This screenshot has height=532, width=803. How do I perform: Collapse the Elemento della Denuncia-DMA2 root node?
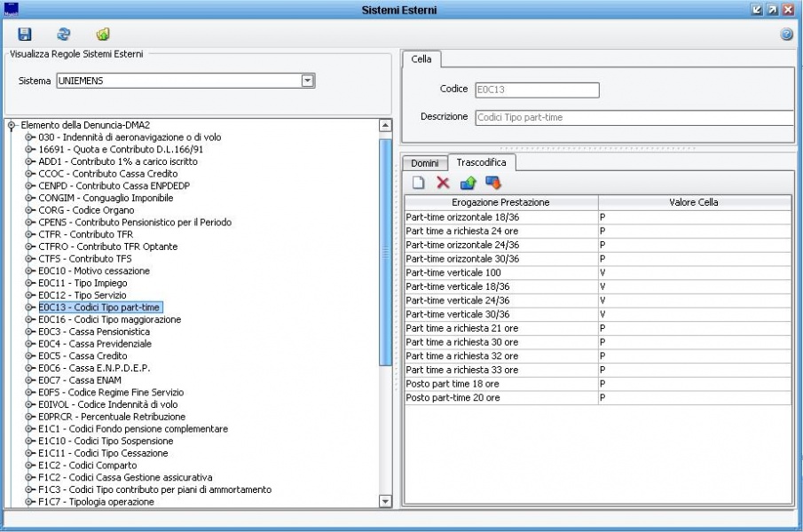tap(12, 126)
